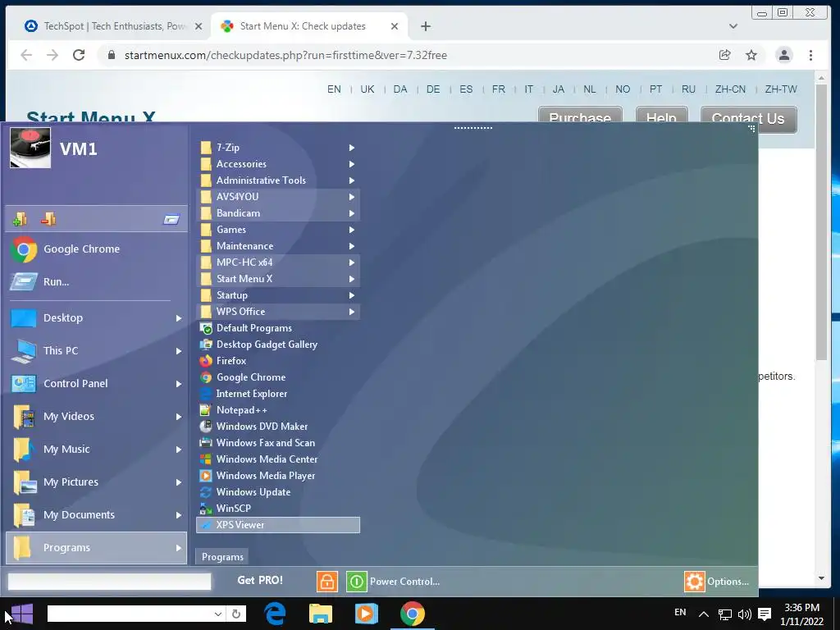Expand the Startup folder

point(278,295)
